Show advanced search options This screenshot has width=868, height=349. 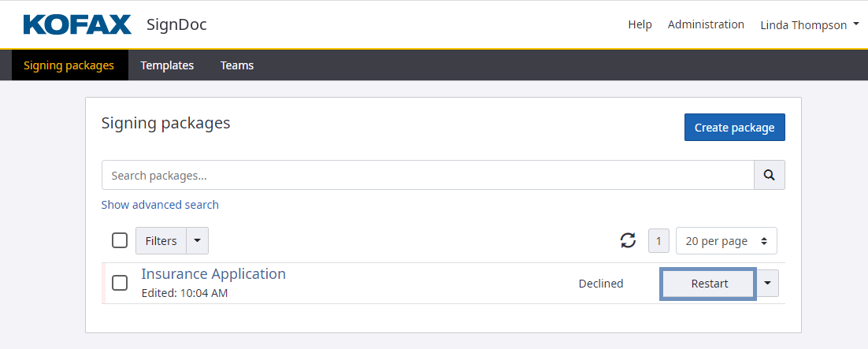[x=160, y=205]
